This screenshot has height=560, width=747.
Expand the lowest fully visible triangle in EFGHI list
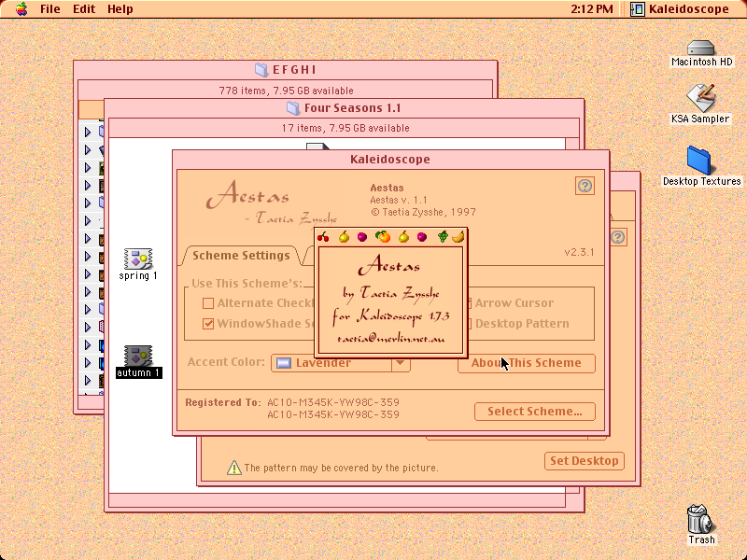click(88, 380)
